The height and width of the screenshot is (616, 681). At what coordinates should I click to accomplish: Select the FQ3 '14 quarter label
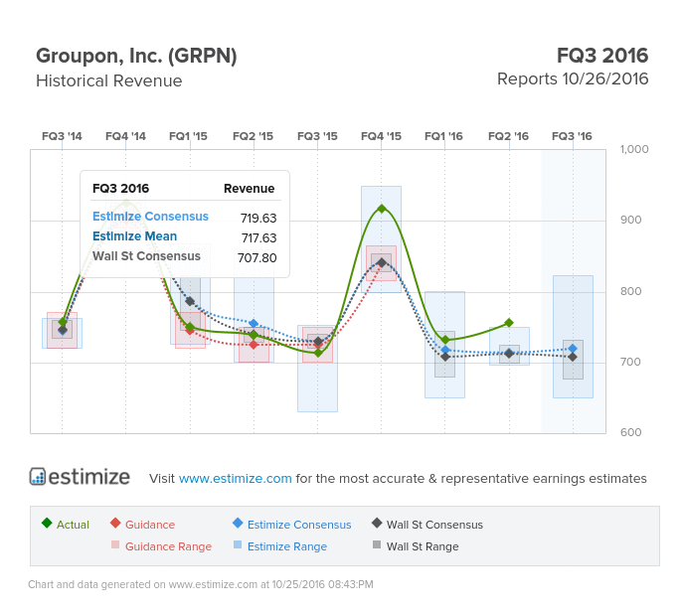click(x=62, y=136)
